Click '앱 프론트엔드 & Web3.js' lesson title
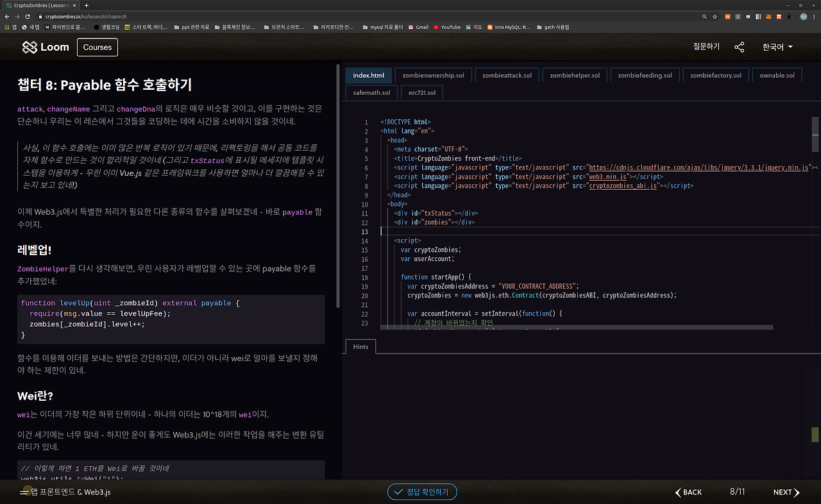This screenshot has height=504, width=821. (71, 492)
